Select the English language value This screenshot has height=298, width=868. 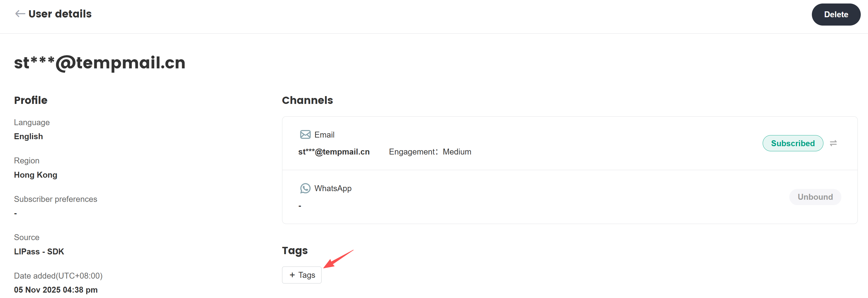(28, 136)
